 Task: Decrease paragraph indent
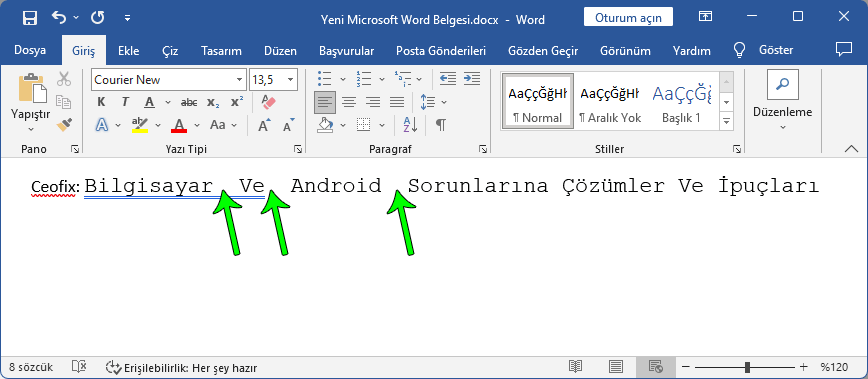[x=448, y=79]
